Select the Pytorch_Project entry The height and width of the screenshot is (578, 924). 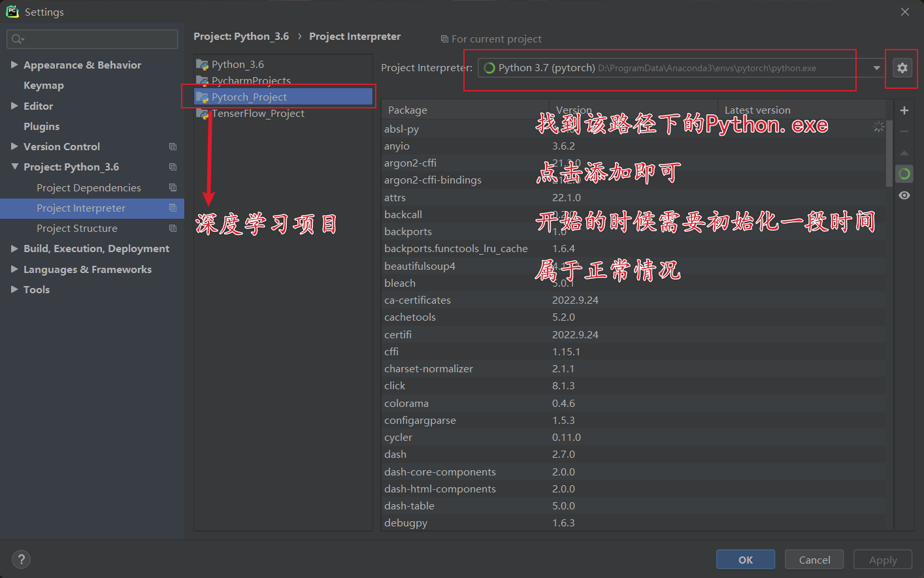point(284,97)
